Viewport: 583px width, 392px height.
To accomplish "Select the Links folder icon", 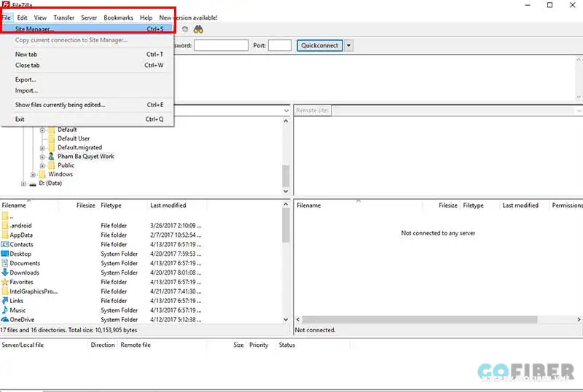I will click(5, 300).
